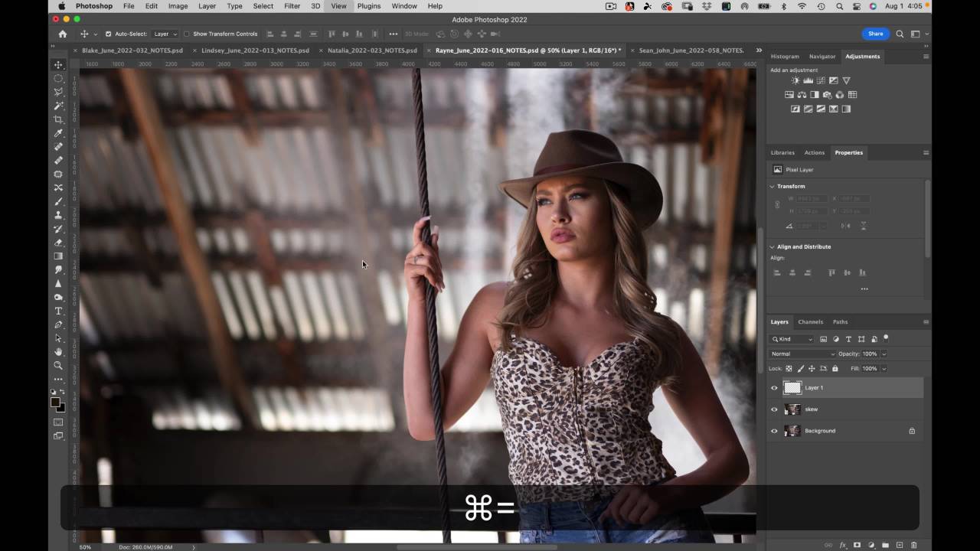Viewport: 980px width, 551px height.
Task: Click the blue Share button
Action: click(x=875, y=34)
